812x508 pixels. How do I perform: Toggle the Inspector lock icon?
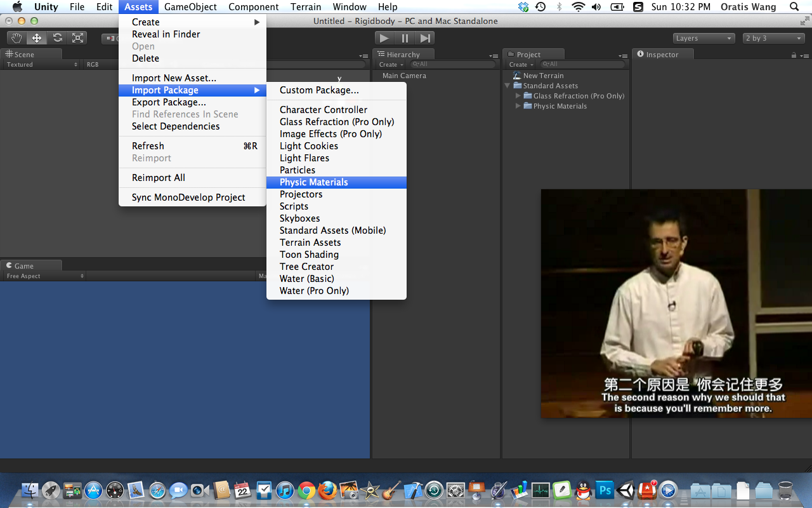(794, 55)
